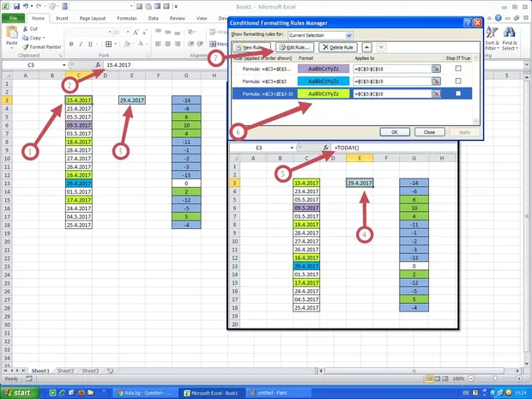Toggle Underline formatting in Font group
532x399 pixels.
90,44
